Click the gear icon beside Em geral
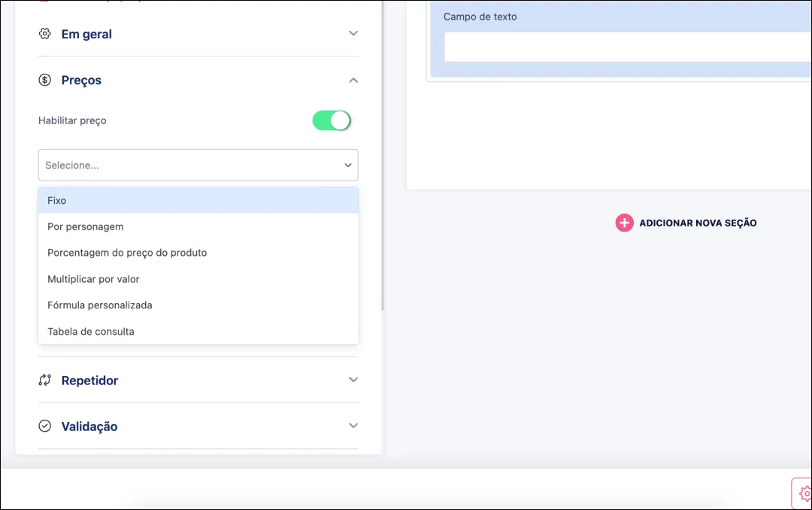The height and width of the screenshot is (510, 812). tap(44, 34)
